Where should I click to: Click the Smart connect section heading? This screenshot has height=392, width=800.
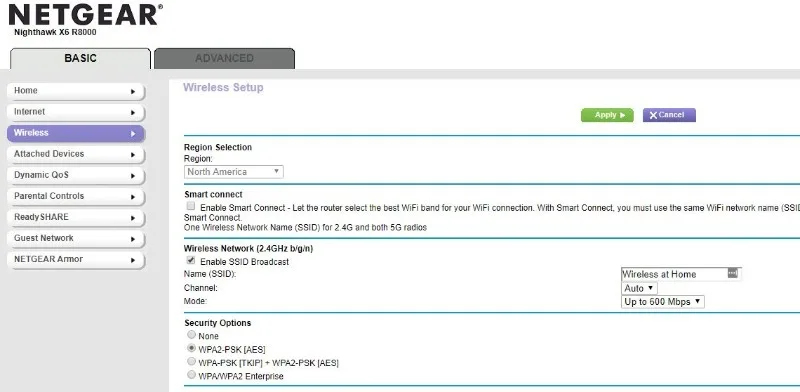(213, 194)
